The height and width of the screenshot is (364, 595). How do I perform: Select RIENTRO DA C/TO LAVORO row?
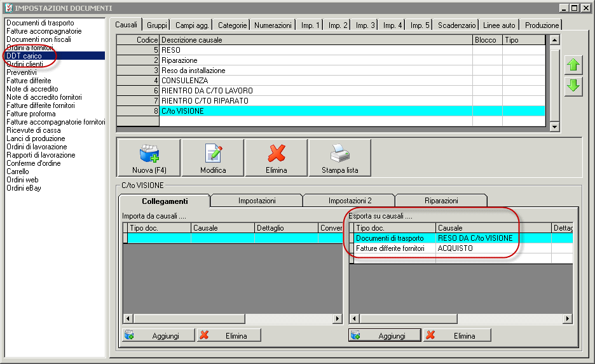(x=331, y=91)
